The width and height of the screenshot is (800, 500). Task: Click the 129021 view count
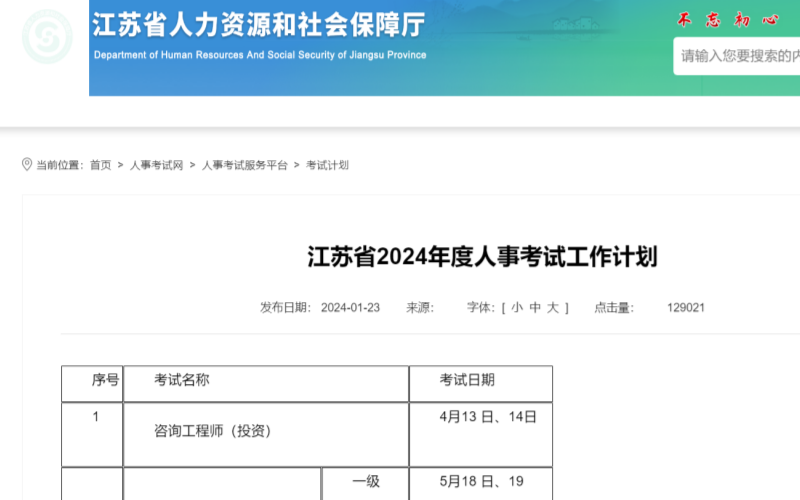686,308
